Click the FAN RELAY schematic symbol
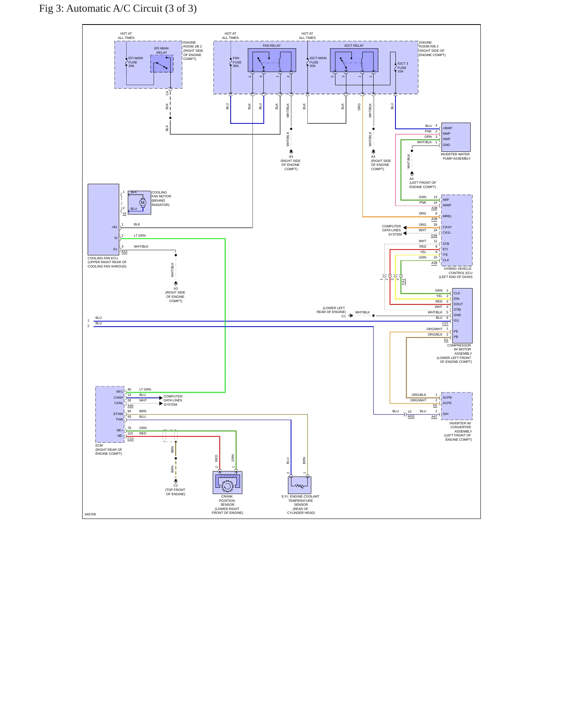The width and height of the screenshot is (563, 728). (272, 60)
